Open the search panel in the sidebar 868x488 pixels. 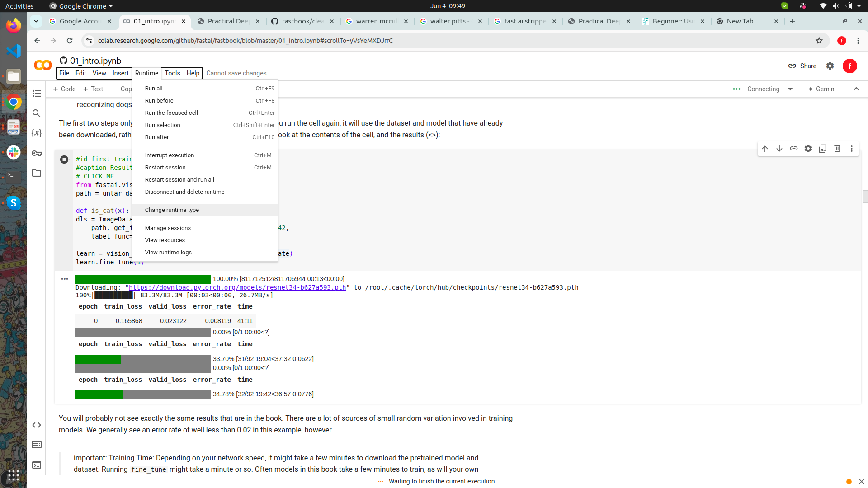click(37, 114)
